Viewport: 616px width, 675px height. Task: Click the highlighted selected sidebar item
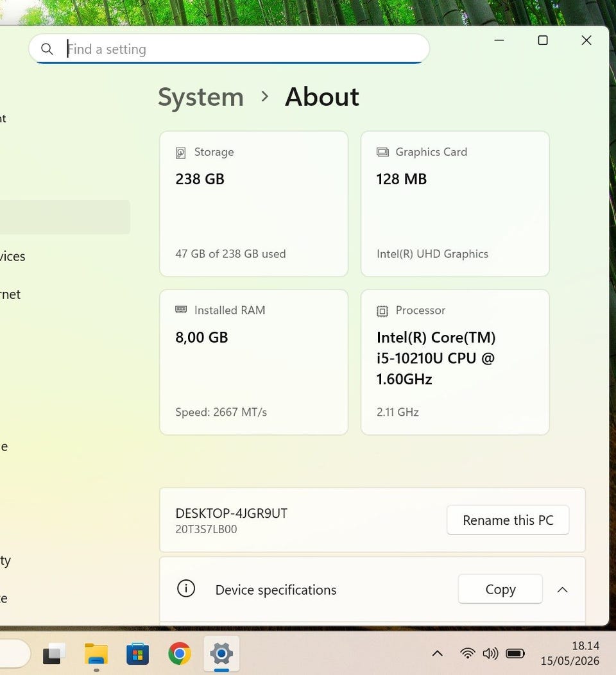tap(65, 217)
